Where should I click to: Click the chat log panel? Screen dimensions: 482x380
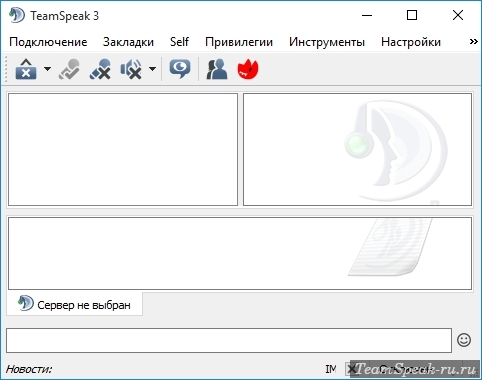(240, 253)
